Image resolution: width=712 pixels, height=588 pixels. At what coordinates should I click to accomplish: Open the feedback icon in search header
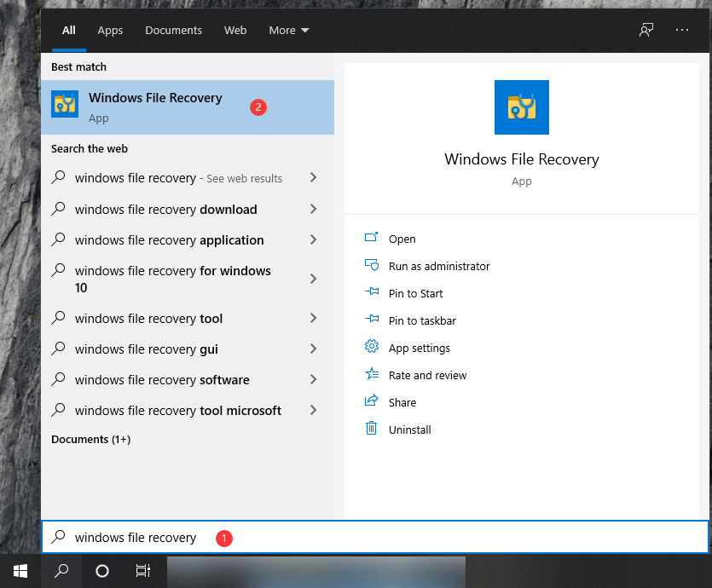(x=646, y=30)
